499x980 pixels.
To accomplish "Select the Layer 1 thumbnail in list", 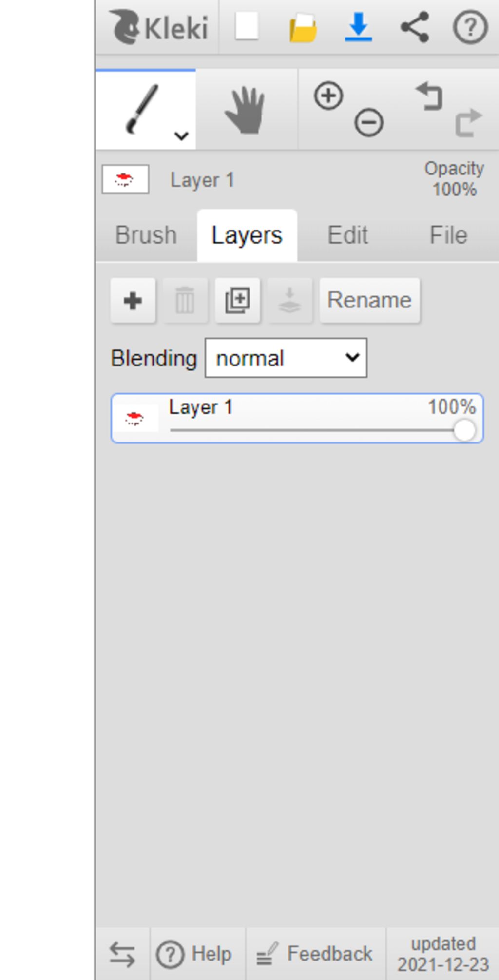I will coord(134,418).
